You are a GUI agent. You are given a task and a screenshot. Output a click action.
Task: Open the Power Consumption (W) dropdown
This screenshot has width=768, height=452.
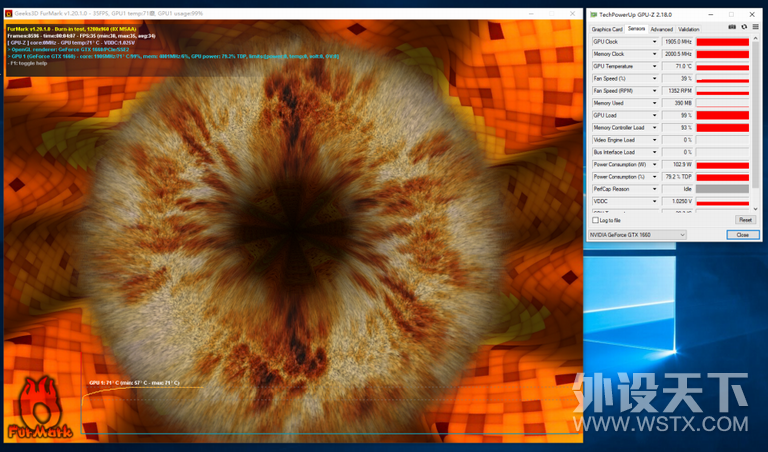click(x=654, y=165)
